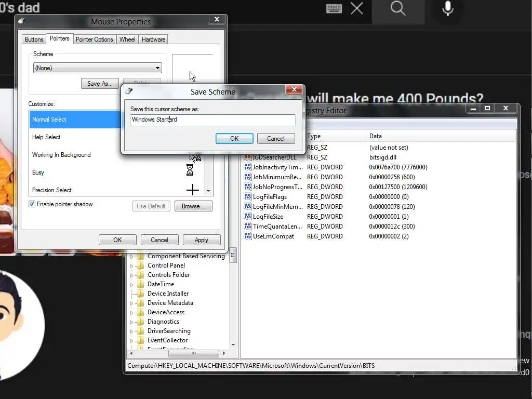Click the TimeQuantaLen... DWORD value icon

point(248,226)
